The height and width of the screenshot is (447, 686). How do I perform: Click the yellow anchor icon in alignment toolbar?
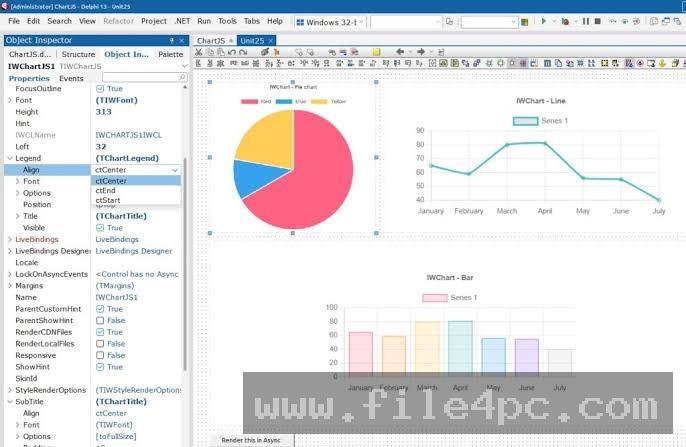(x=662, y=63)
